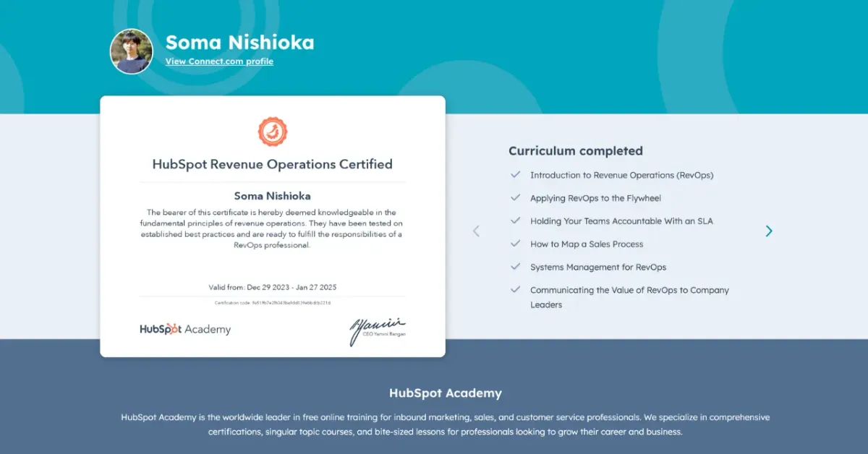Click the HubSpot Revenue Operations Certified title
The image size is (868, 454).
[273, 164]
